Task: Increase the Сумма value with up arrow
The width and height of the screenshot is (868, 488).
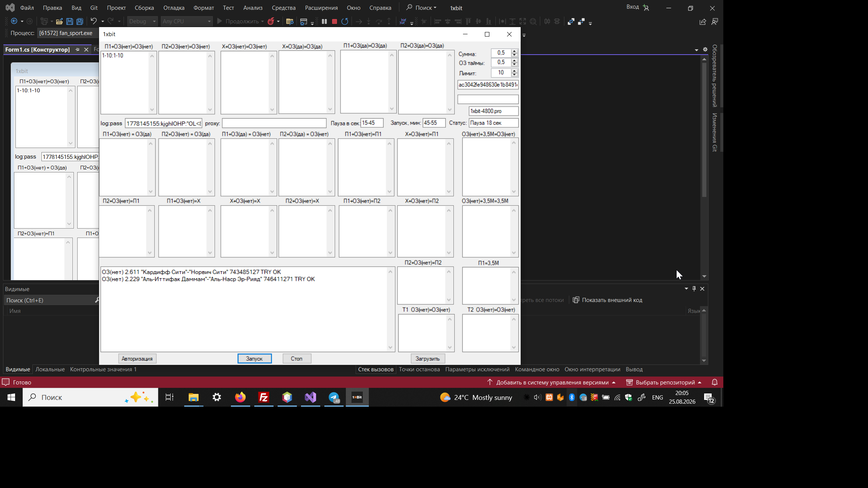Action: [x=514, y=51]
